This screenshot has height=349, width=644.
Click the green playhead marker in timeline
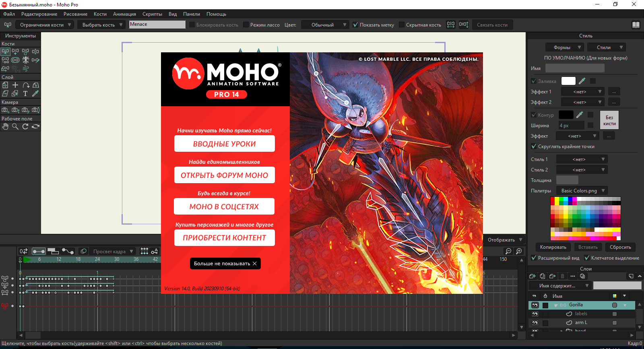27,260
